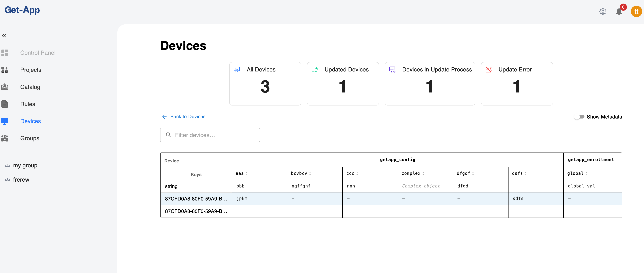Sort by the 'dsfs' column arrows
Image resolution: width=644 pixels, height=273 pixels.
(525, 173)
